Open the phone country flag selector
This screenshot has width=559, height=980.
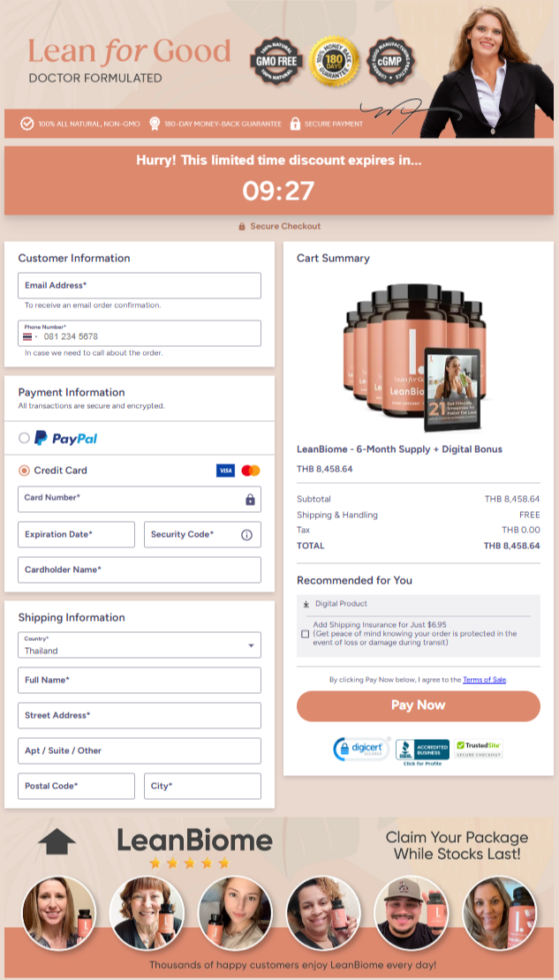[31, 336]
